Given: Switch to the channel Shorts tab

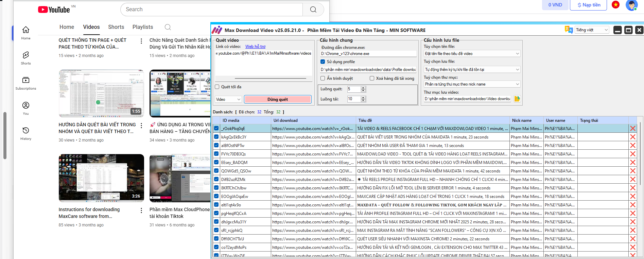Looking at the screenshot, I should (x=116, y=27).
